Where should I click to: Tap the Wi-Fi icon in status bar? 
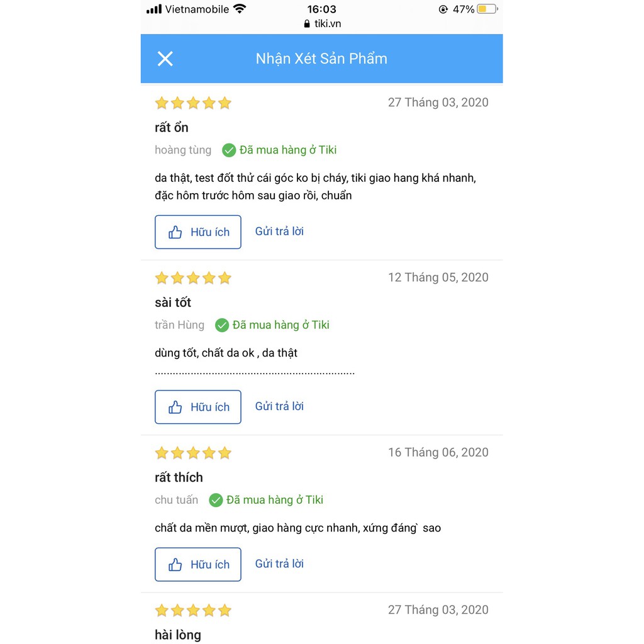tap(240, 9)
